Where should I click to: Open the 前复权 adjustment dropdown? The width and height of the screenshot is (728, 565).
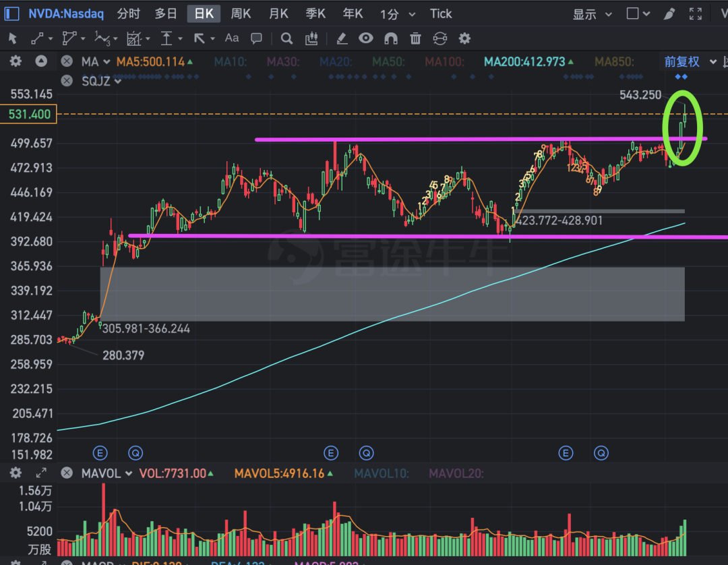pyautogui.click(x=689, y=62)
